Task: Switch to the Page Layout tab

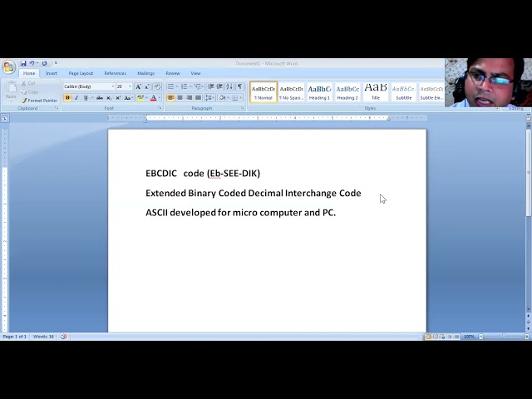Action: 81,73
